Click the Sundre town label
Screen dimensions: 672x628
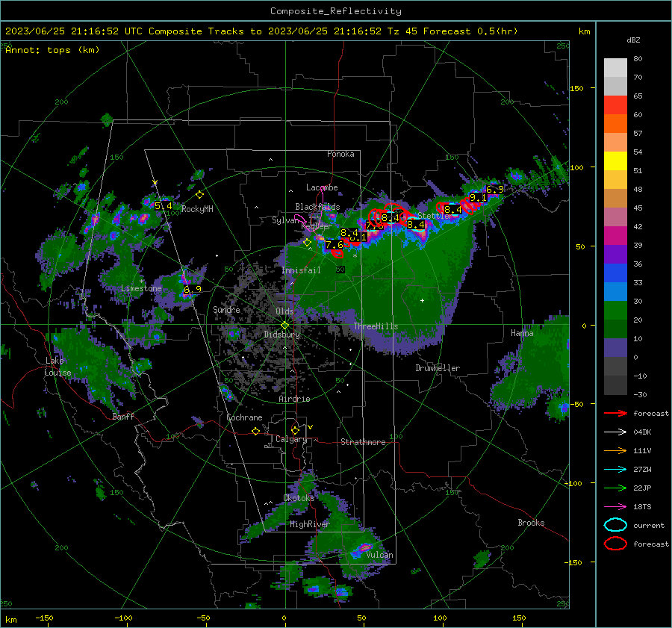[x=226, y=309]
